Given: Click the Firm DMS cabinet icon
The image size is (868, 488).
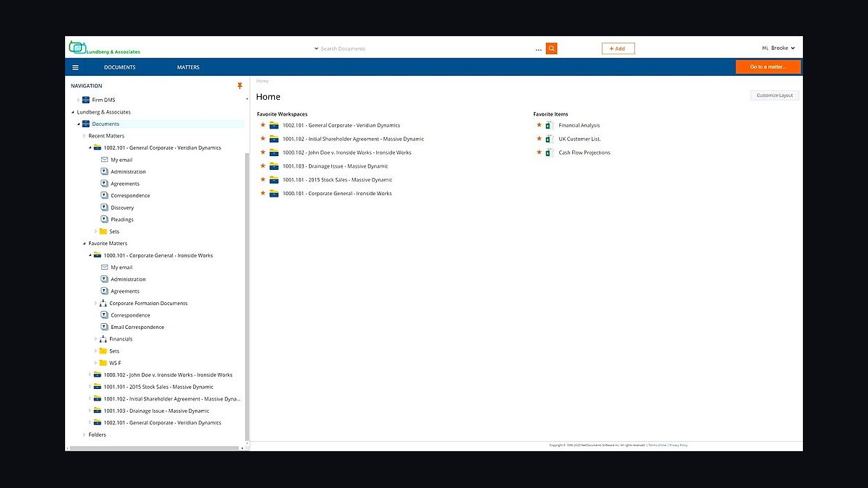Looking at the screenshot, I should (85, 100).
